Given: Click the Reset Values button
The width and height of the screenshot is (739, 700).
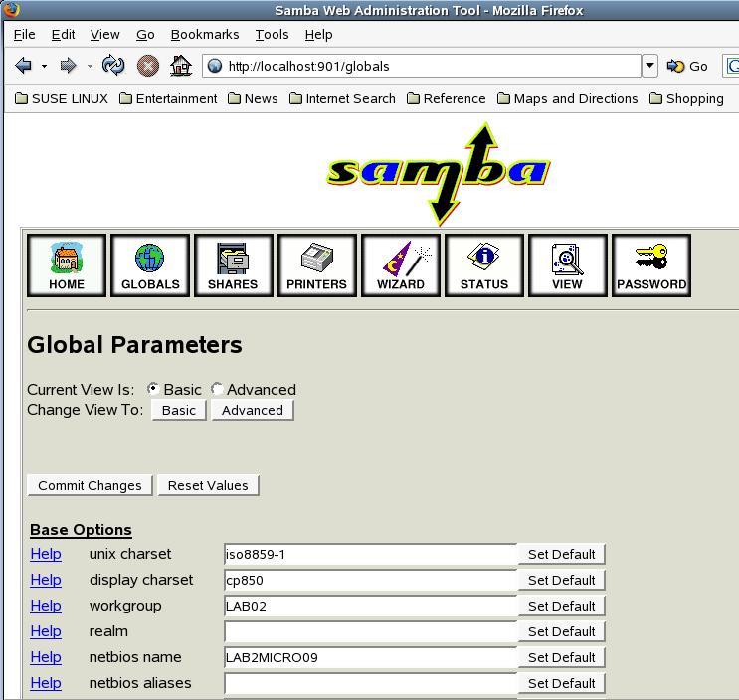Looking at the screenshot, I should (208, 485).
